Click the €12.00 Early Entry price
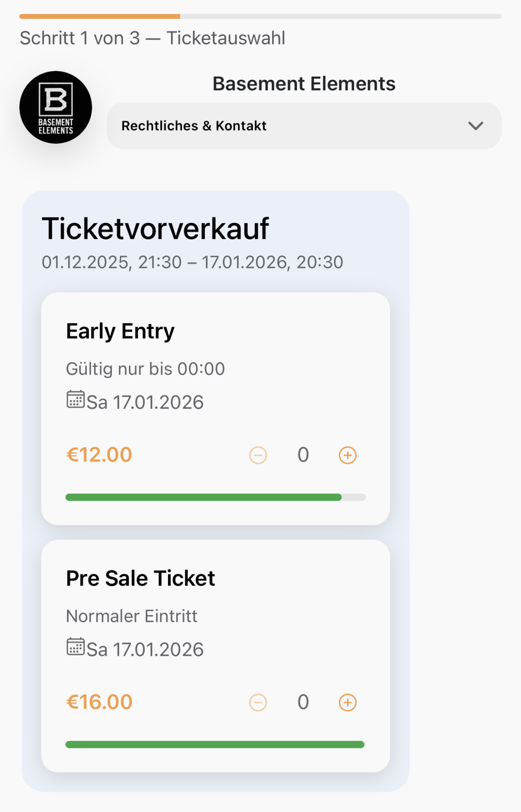This screenshot has height=812, width=521. point(99,455)
